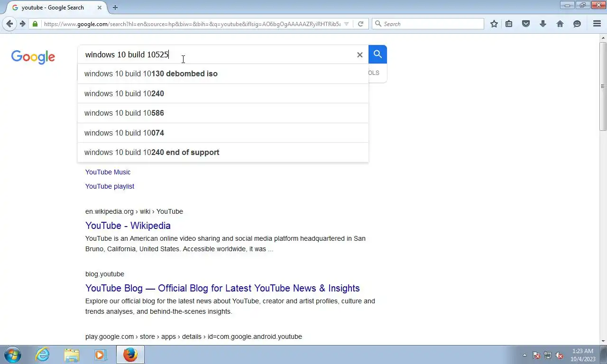This screenshot has height=364, width=607.
Task: Launch Internet Explorer from the taskbar
Action: [x=43, y=355]
